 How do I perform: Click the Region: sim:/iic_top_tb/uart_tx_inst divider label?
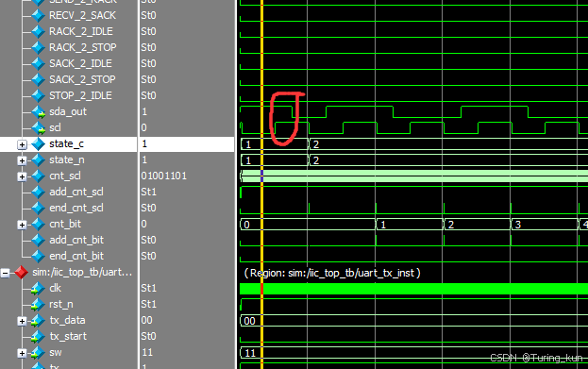[x=332, y=273]
